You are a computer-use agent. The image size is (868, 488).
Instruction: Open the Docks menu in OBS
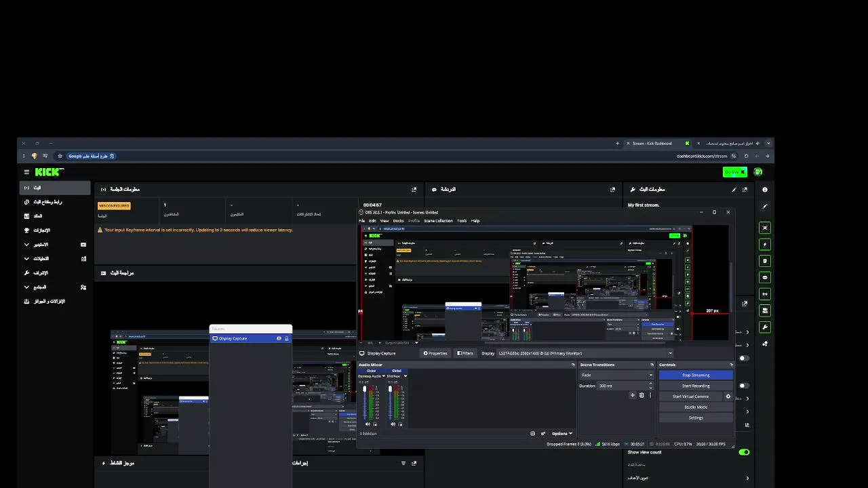(399, 221)
